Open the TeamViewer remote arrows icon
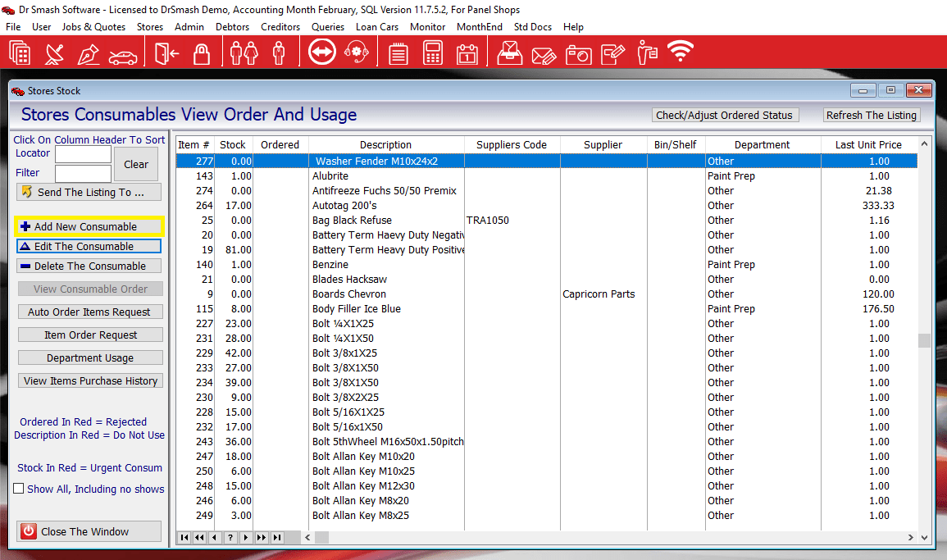 321,53
